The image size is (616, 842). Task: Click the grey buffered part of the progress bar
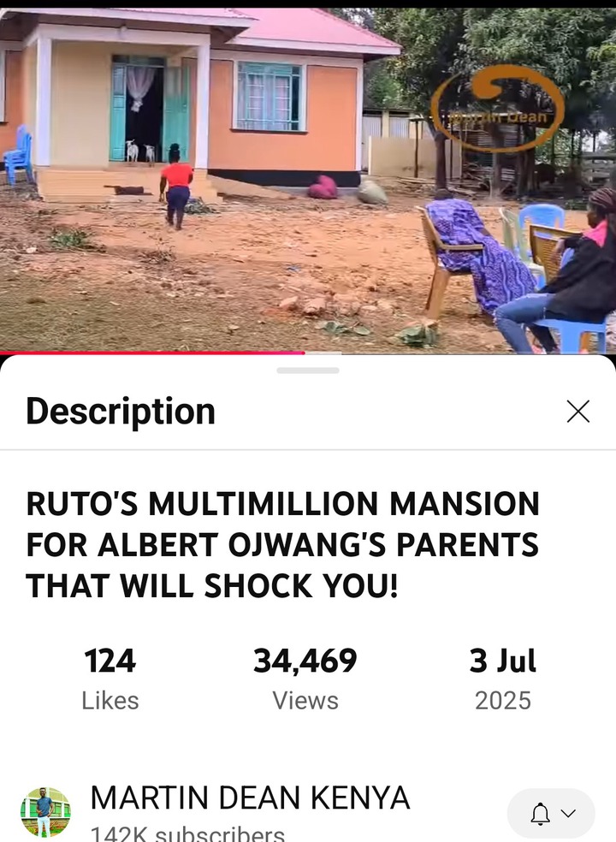point(323,353)
